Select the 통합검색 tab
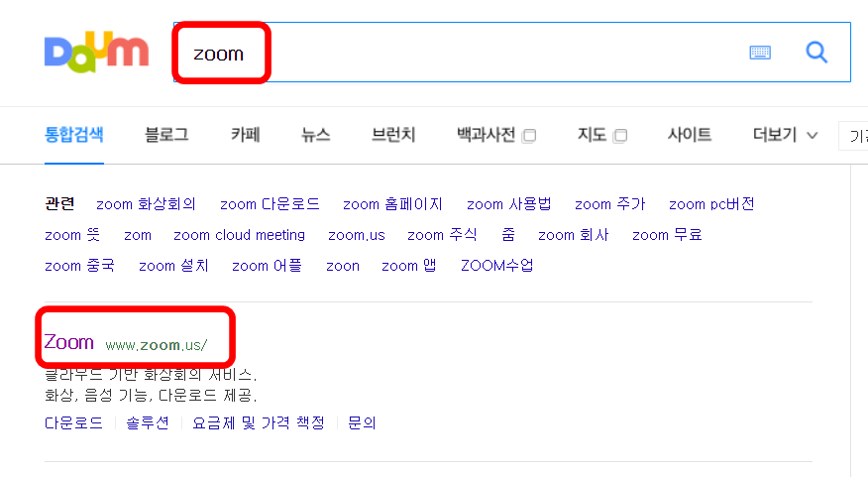 click(74, 135)
